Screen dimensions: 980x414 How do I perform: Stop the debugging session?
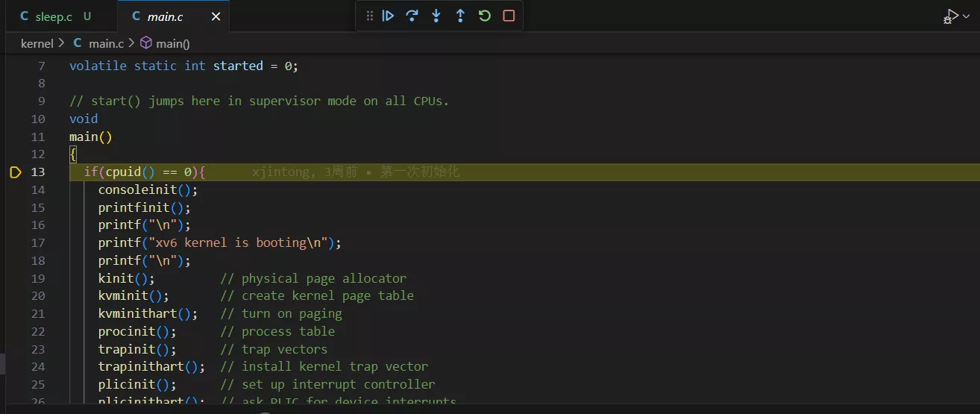509,16
